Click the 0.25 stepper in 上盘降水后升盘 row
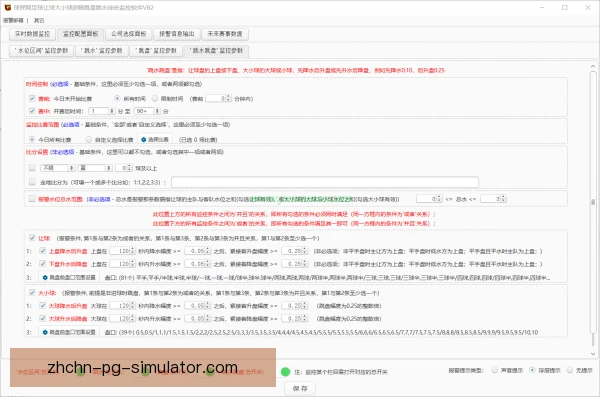This screenshot has height=397, width=600. 295,251
